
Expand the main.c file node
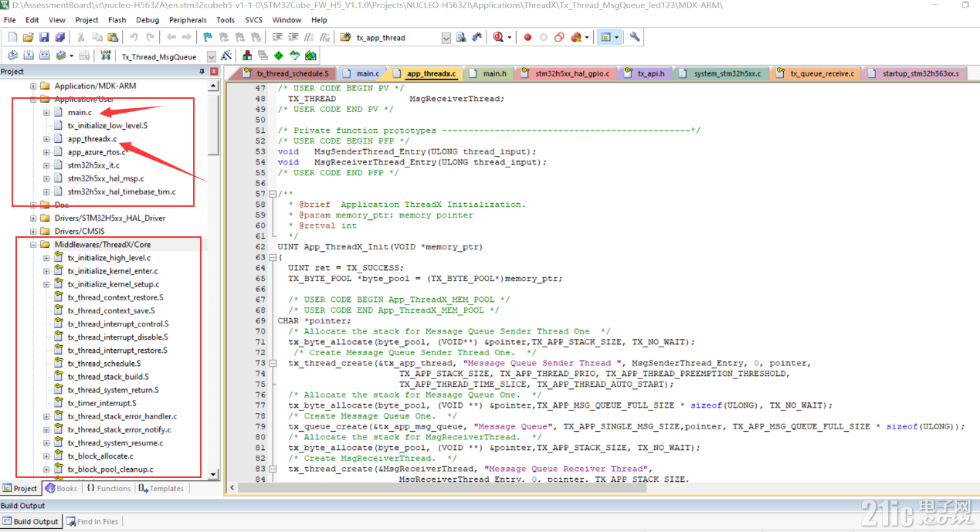click(46, 112)
